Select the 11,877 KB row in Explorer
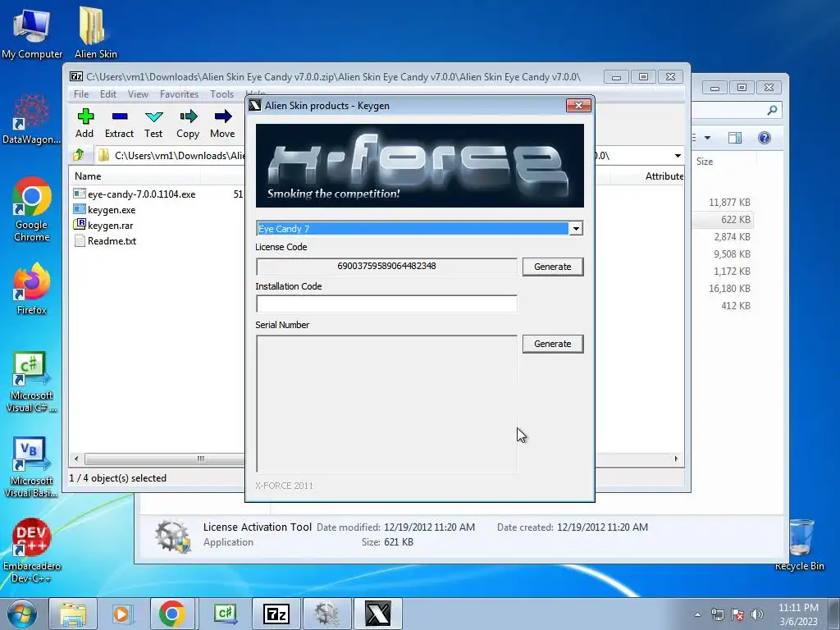This screenshot has width=840, height=630. click(x=722, y=203)
